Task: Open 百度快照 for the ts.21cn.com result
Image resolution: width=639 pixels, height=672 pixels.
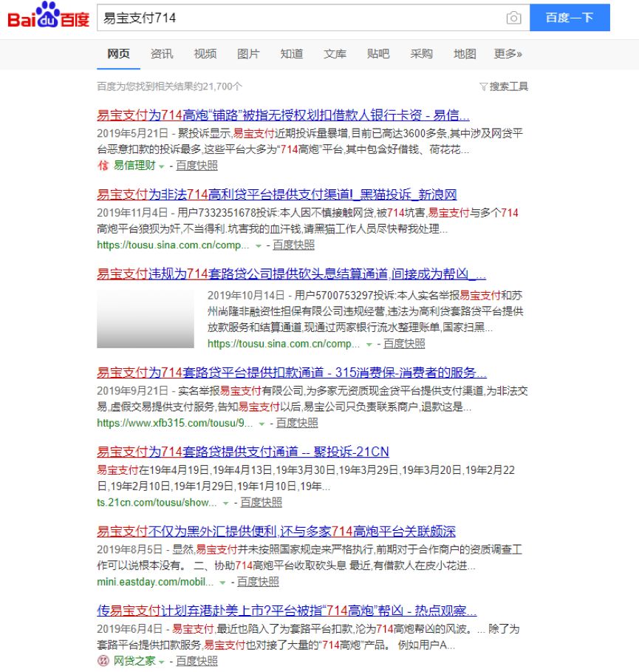Action: coord(262,502)
